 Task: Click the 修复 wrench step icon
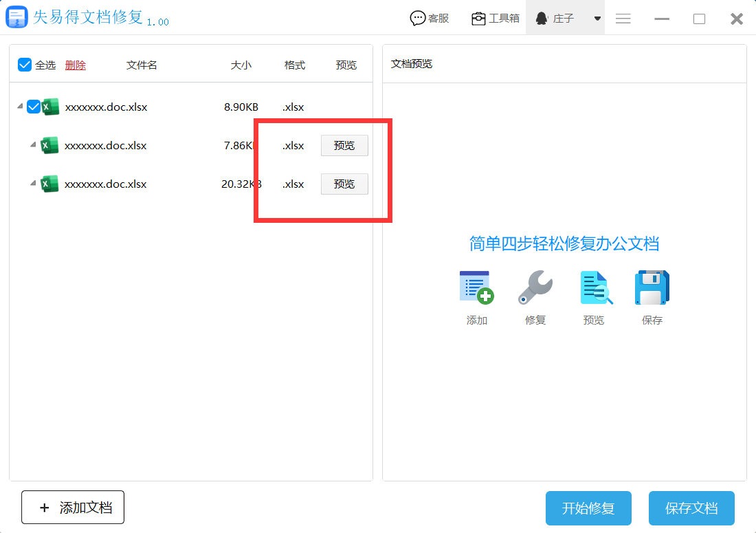click(535, 287)
